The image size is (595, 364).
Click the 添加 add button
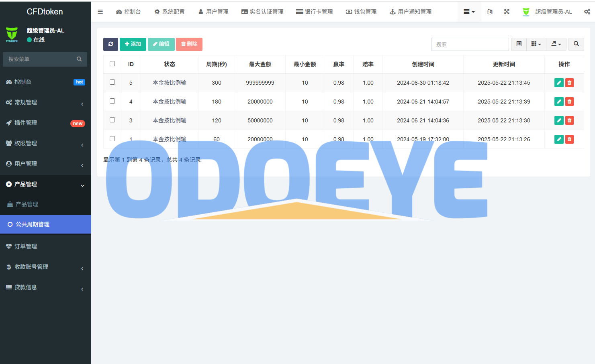[x=133, y=44]
